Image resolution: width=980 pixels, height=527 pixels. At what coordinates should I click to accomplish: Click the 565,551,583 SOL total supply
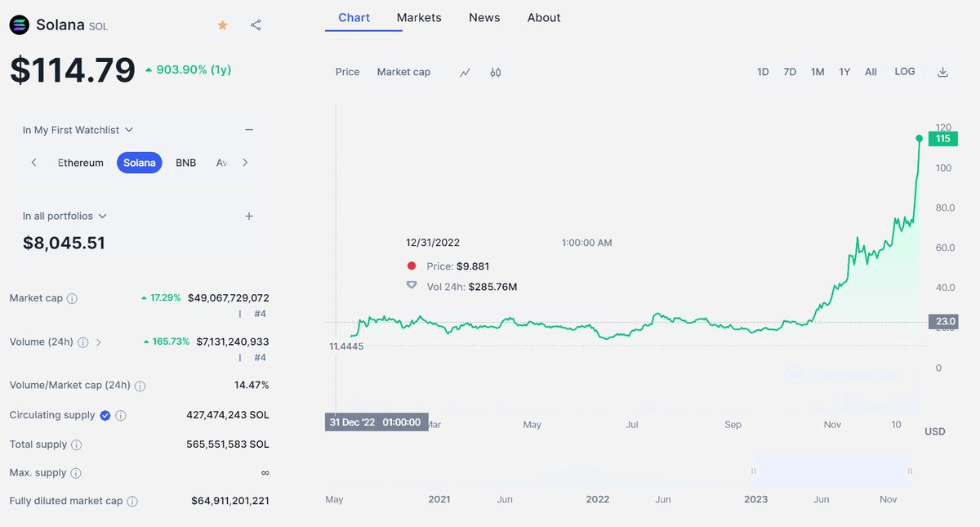228,444
